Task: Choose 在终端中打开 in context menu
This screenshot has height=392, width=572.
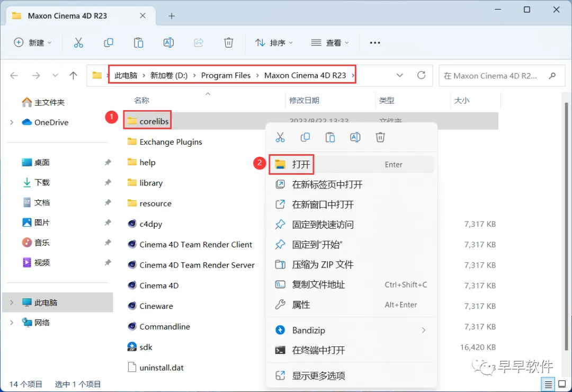Action: (x=352, y=350)
